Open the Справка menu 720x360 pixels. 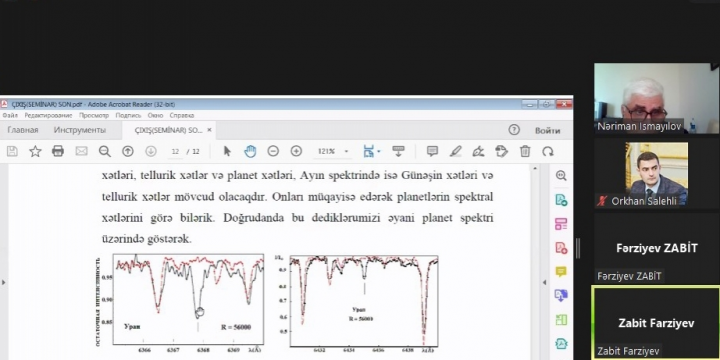click(182, 115)
